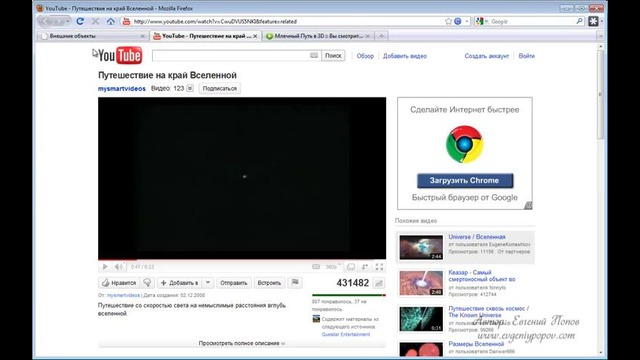Open Квазар - Самый смертоносный video link
The height and width of the screenshot is (360, 640).
coord(482,276)
